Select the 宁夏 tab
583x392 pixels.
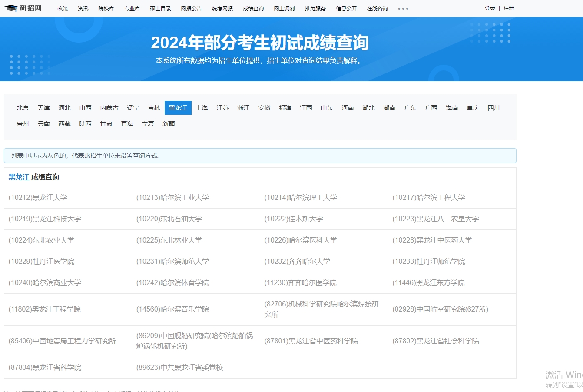(148, 124)
